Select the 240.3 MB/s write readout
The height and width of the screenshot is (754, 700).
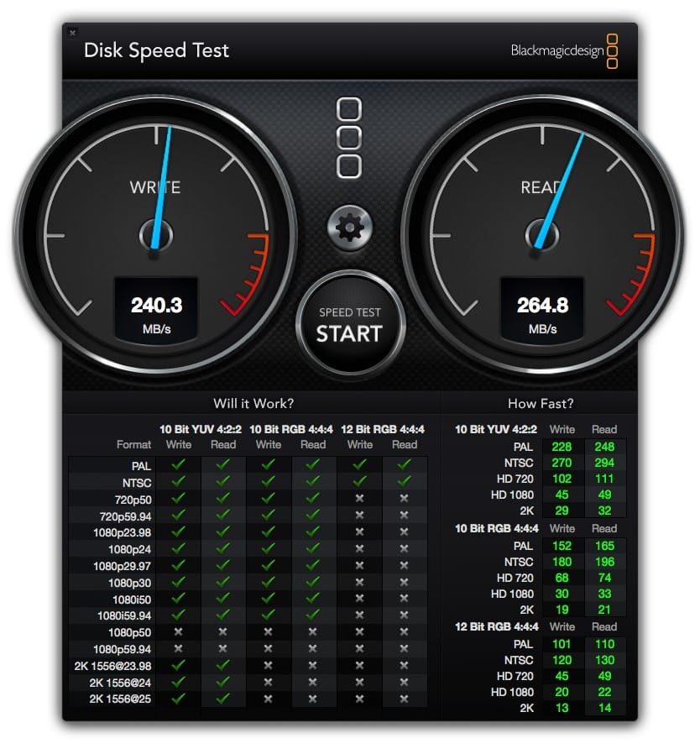(x=156, y=306)
